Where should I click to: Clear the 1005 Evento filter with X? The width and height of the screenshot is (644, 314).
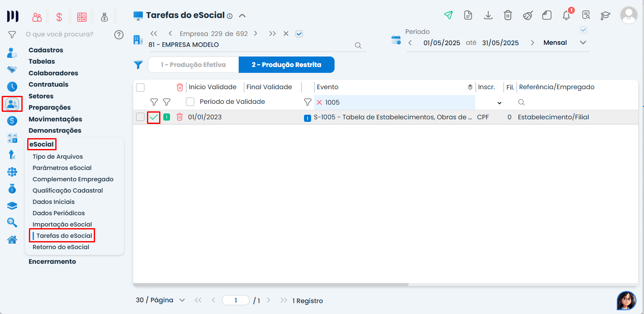pos(319,102)
